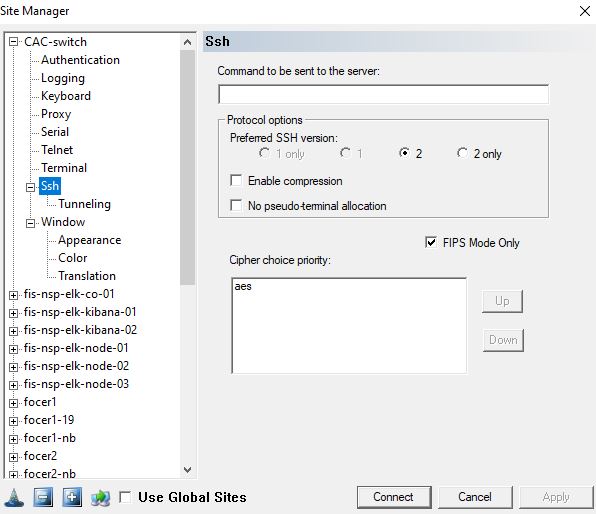Viewport: 596px width, 514px height.
Task: Open Telnet settings page
Action: pos(57,150)
